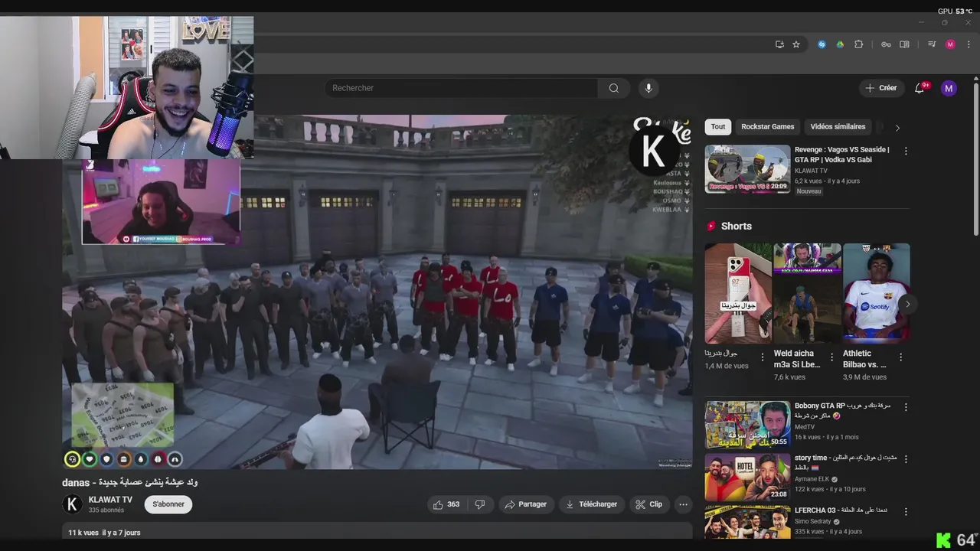This screenshot has height=551, width=980.
Task: Open the YouTube notifications bell
Action: click(920, 88)
